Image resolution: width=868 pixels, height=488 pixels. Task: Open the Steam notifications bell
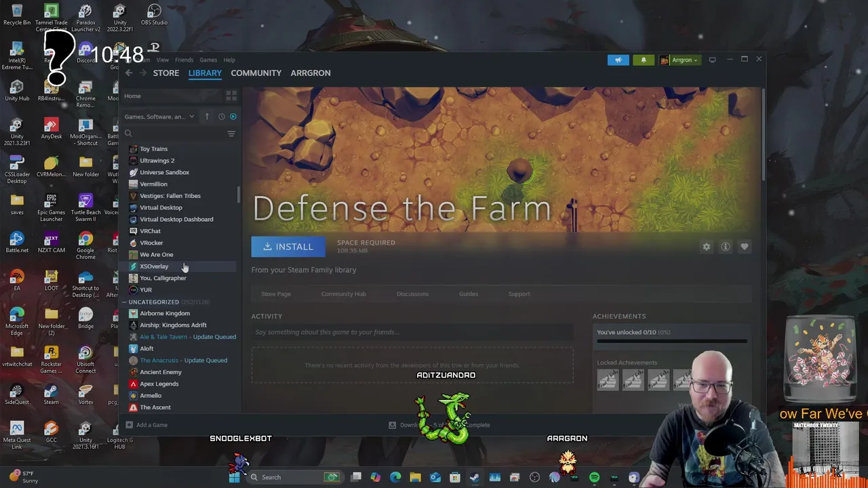[x=644, y=60]
